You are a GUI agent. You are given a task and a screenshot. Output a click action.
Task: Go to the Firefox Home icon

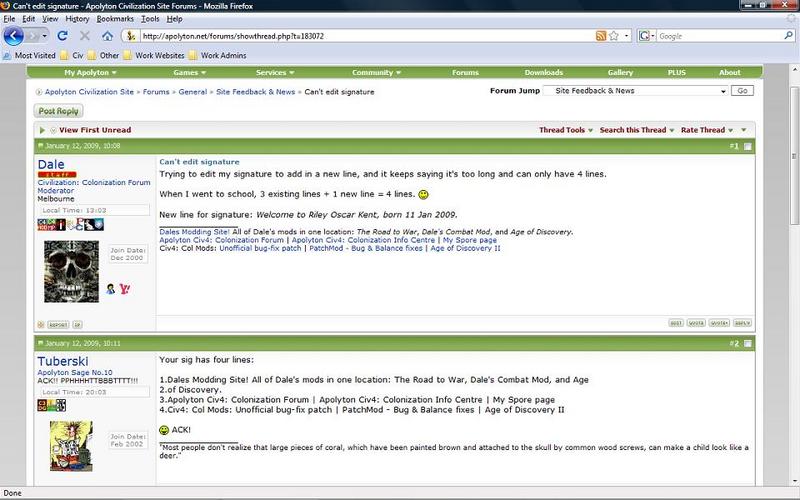(107, 36)
